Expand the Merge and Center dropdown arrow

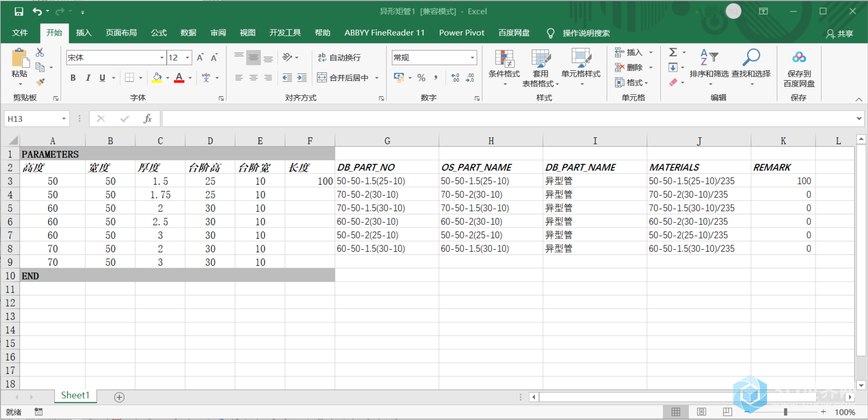point(377,78)
